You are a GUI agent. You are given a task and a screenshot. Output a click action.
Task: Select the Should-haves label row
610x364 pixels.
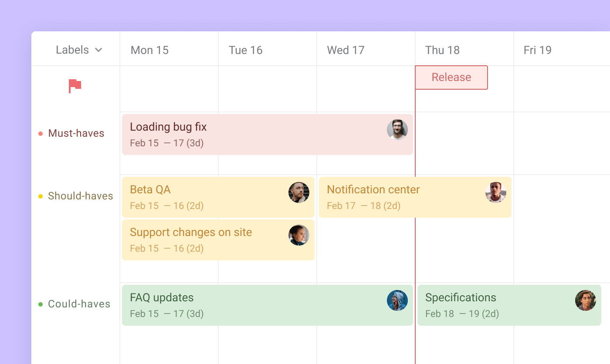80,196
